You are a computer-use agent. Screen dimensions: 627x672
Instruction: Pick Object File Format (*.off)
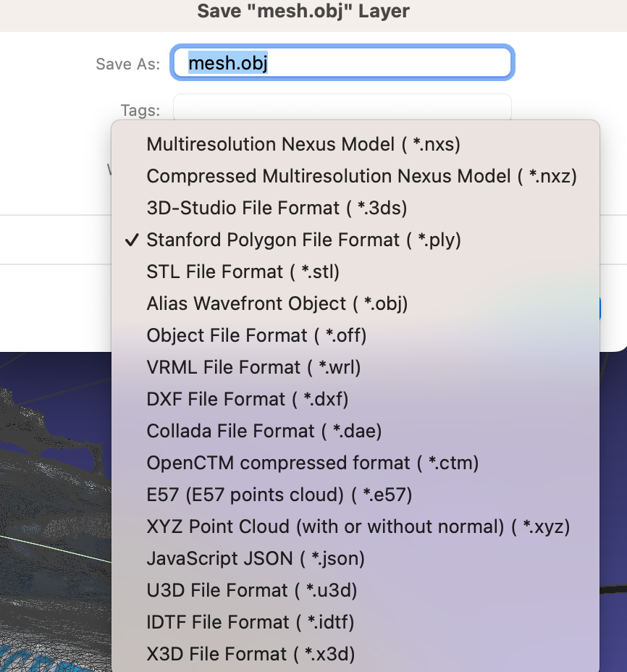256,335
